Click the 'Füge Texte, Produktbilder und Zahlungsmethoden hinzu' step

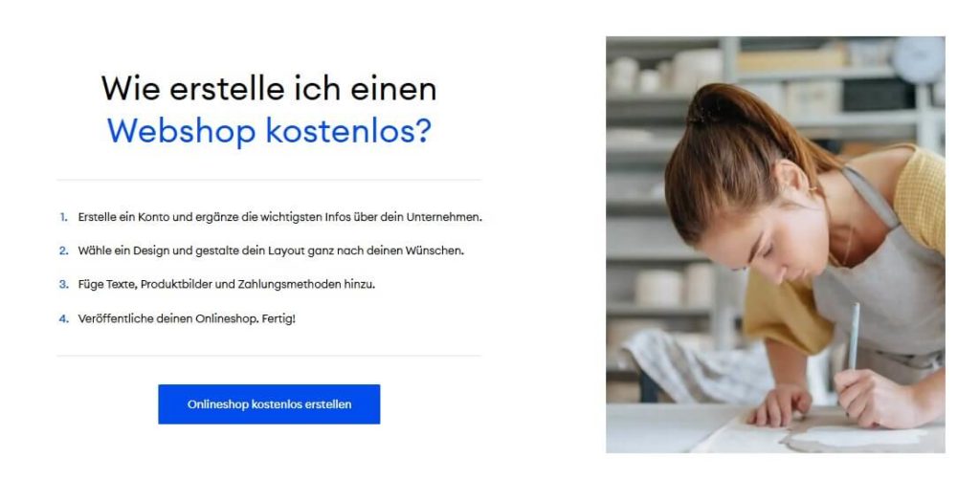click(x=226, y=285)
